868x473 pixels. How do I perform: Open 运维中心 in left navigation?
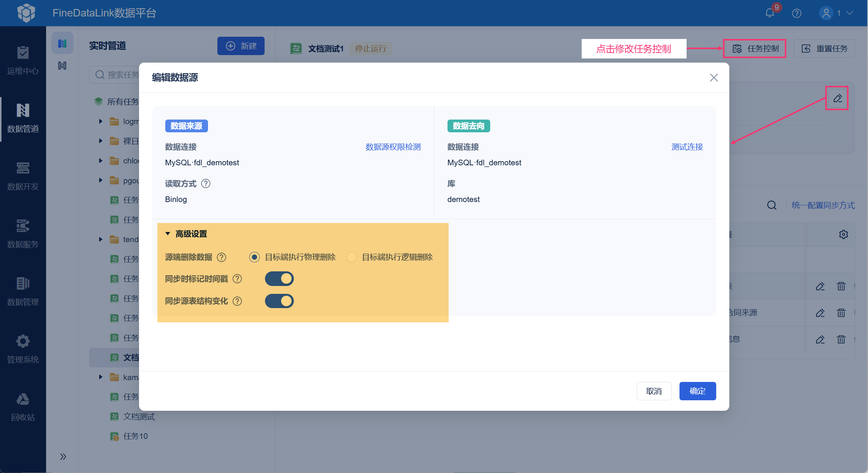pos(23,60)
